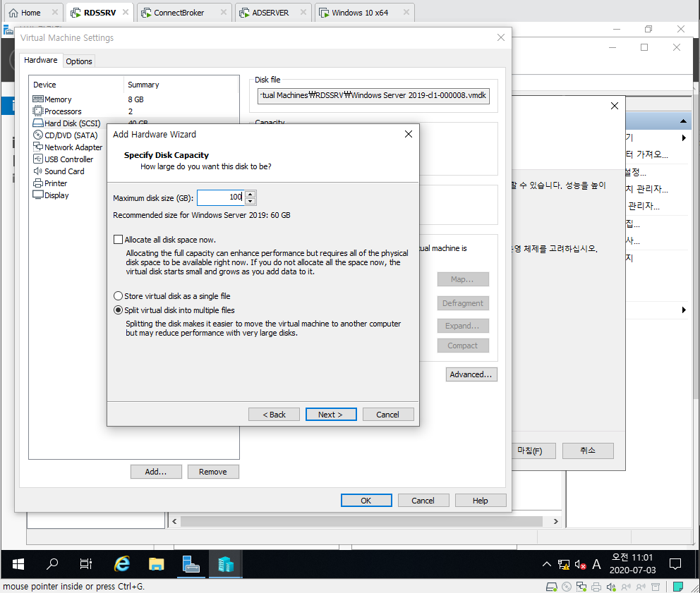Viewport: 700px width, 593px height.
Task: Click Next in Add Hardware Wizard
Action: pyautogui.click(x=331, y=415)
